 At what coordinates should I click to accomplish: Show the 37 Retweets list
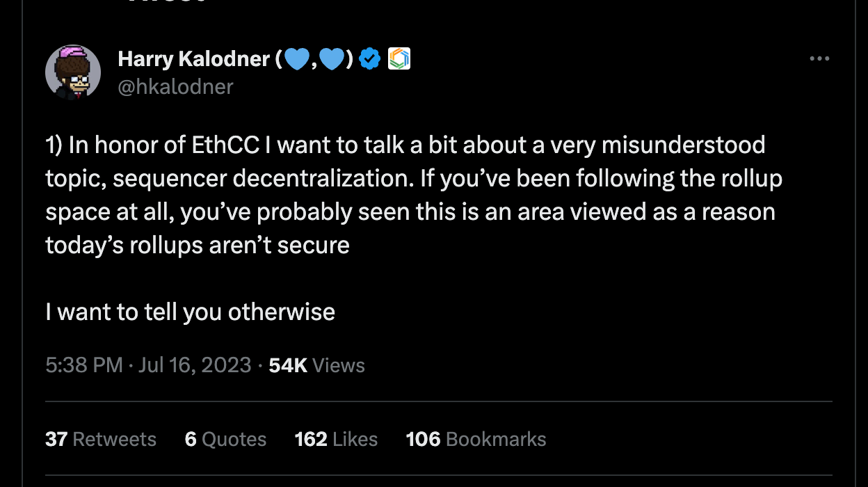[101, 439]
